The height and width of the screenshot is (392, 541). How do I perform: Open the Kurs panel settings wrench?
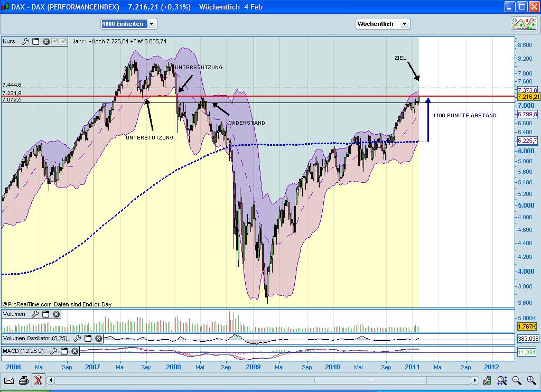(x=24, y=41)
